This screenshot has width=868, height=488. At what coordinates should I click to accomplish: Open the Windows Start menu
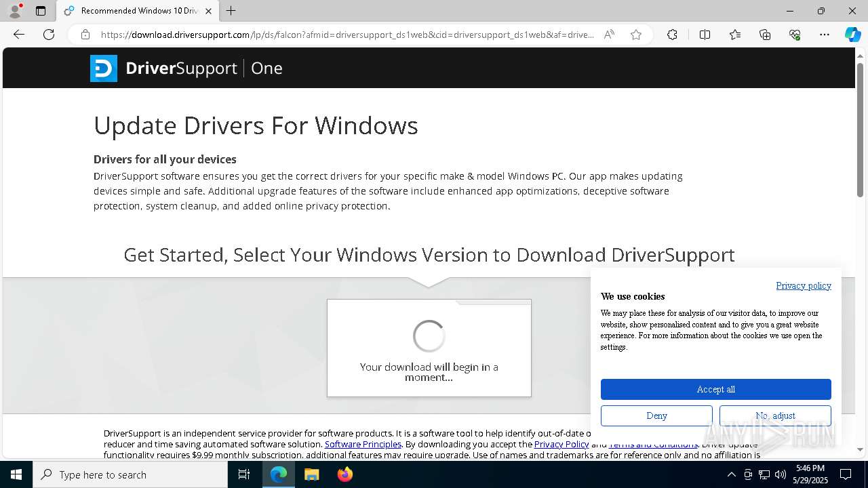(16, 474)
